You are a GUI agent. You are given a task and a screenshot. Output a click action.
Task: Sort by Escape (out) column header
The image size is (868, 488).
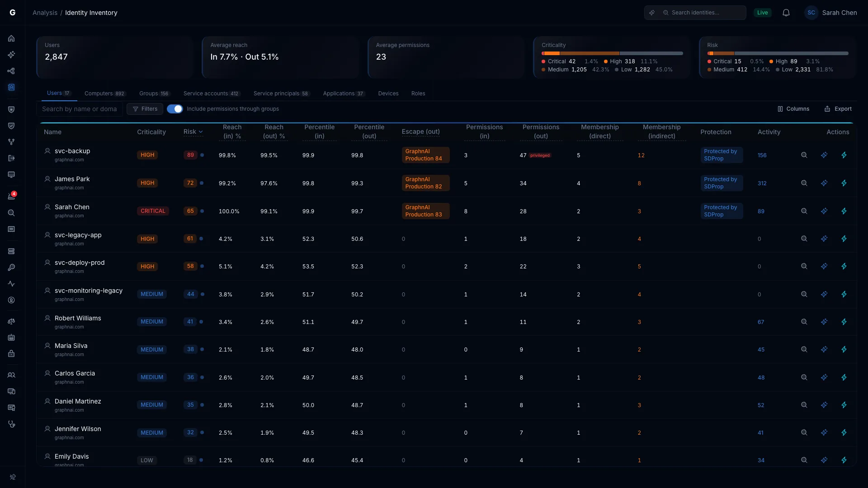pos(420,132)
